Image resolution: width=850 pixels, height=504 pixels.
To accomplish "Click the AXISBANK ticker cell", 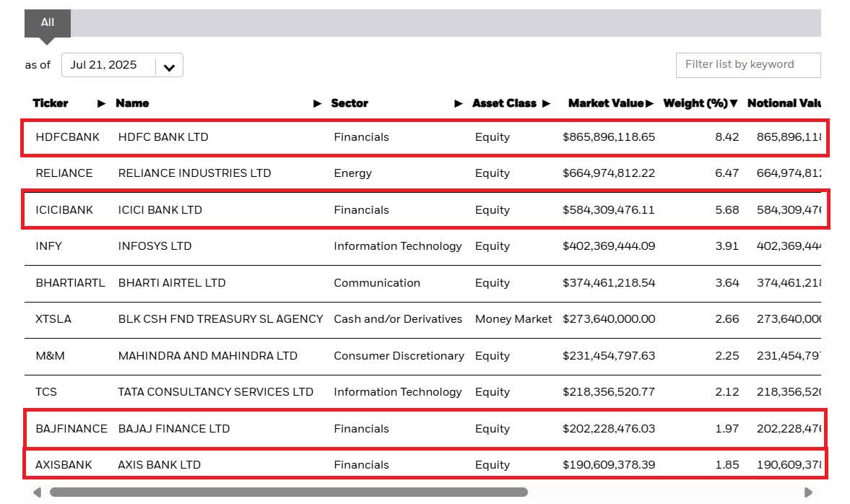I will (64, 465).
